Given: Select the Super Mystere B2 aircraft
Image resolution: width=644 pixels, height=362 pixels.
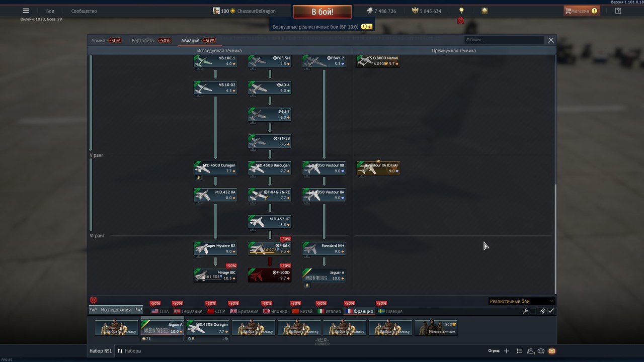Looking at the screenshot, I should coord(215,249).
